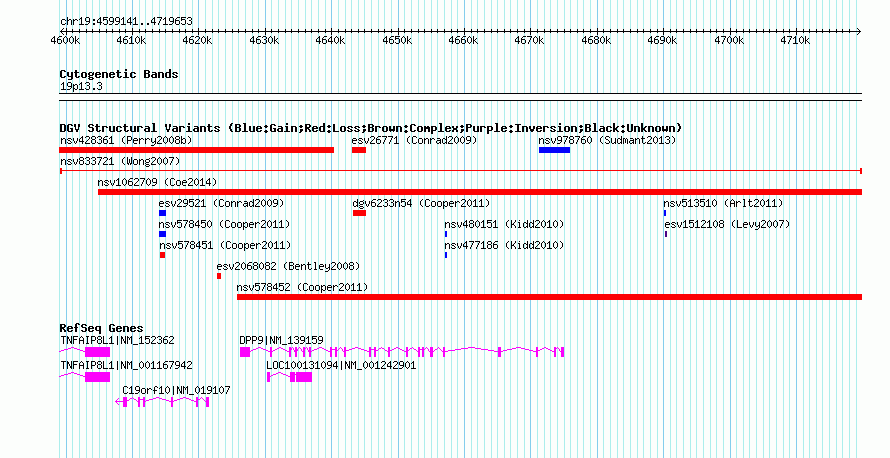Open the esv29521 (Conrad2009) variant label

click(x=221, y=203)
